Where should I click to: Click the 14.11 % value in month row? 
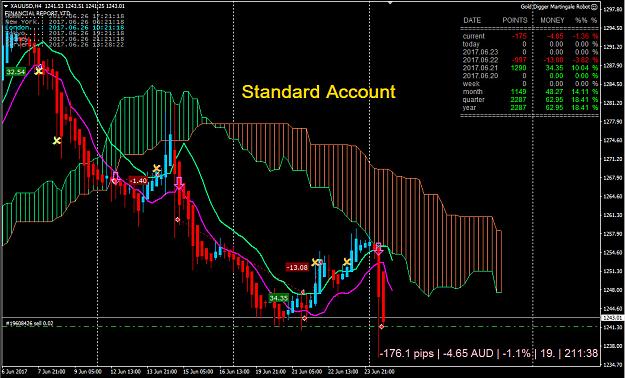(585, 92)
